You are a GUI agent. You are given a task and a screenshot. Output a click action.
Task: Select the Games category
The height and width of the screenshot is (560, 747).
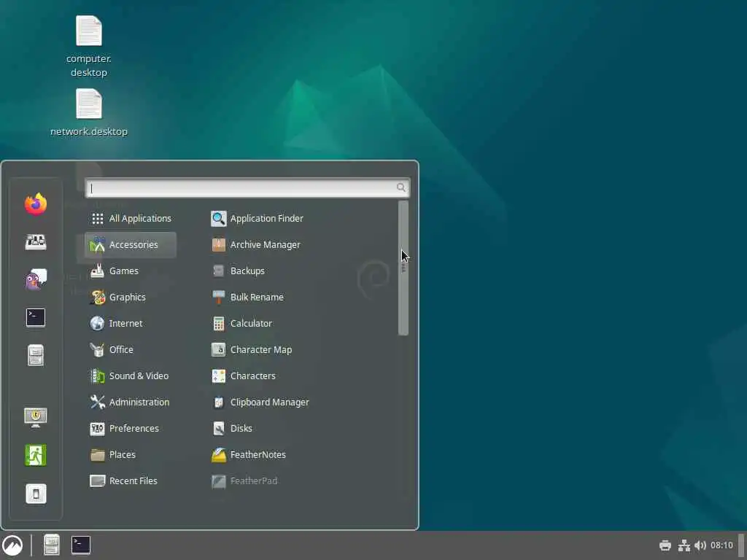point(131,271)
